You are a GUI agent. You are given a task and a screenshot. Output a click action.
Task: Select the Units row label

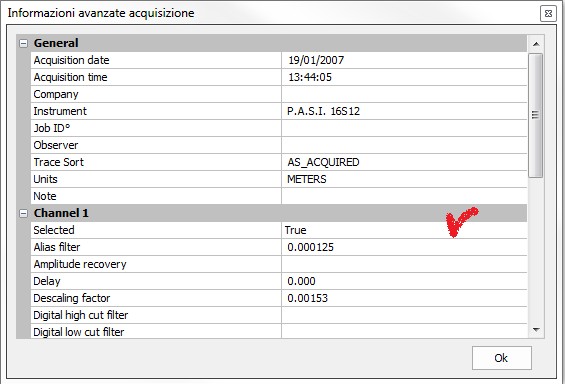45,179
